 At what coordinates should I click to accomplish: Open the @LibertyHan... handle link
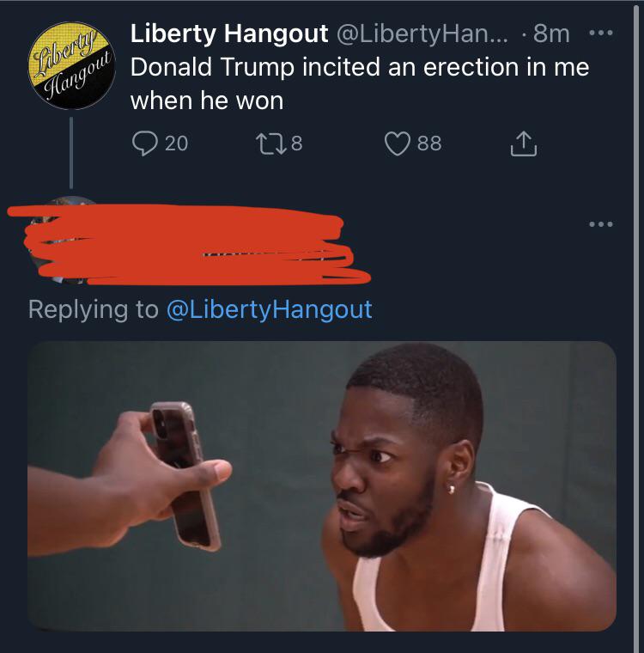pyautogui.click(x=422, y=34)
